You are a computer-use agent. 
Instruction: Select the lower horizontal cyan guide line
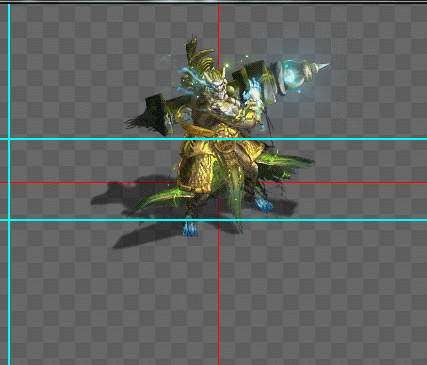(x=213, y=220)
